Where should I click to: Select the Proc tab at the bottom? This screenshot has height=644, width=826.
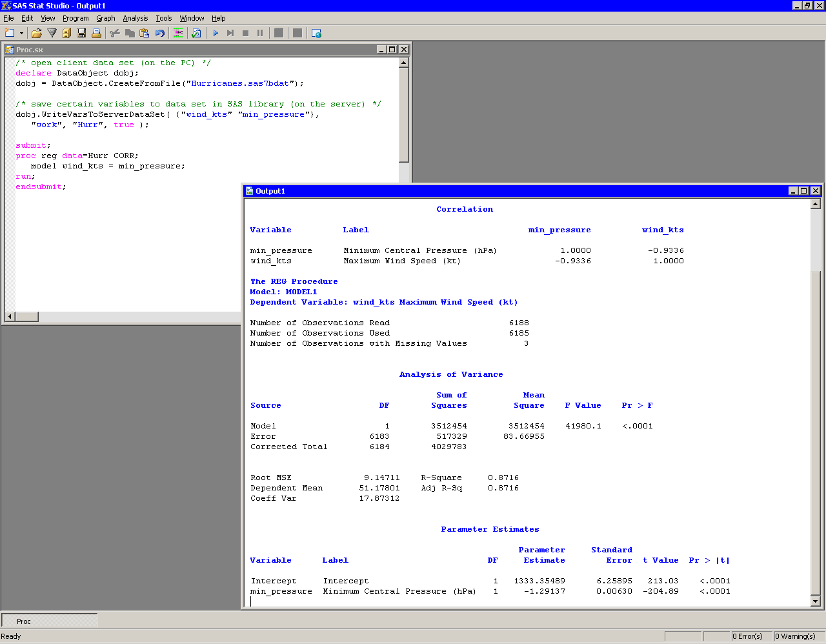click(x=24, y=621)
